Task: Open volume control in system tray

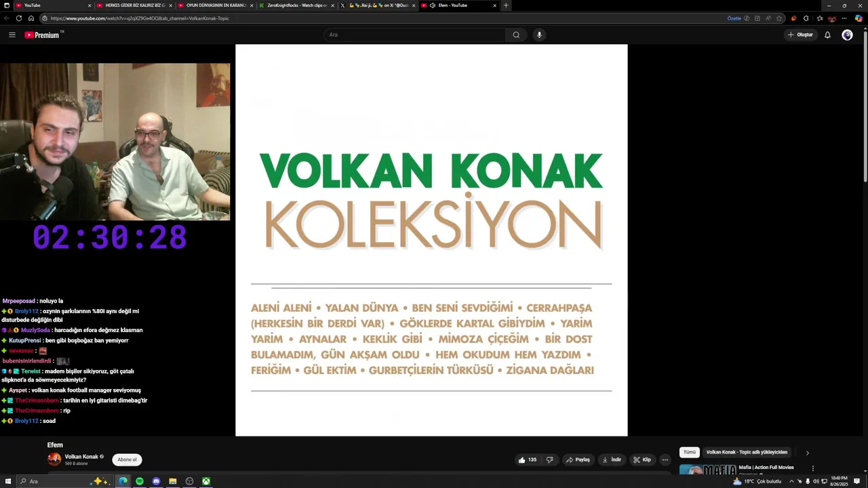Action: click(816, 481)
